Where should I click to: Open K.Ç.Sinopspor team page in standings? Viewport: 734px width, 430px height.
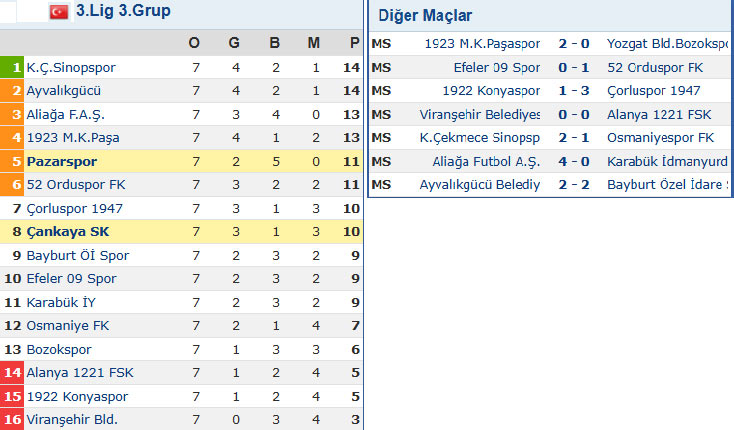pos(71,68)
